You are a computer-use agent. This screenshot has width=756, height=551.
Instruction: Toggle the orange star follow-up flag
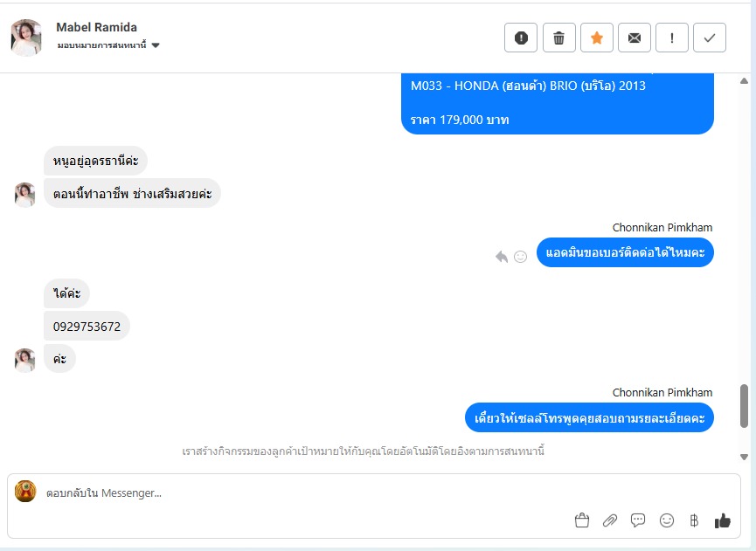pyautogui.click(x=596, y=38)
